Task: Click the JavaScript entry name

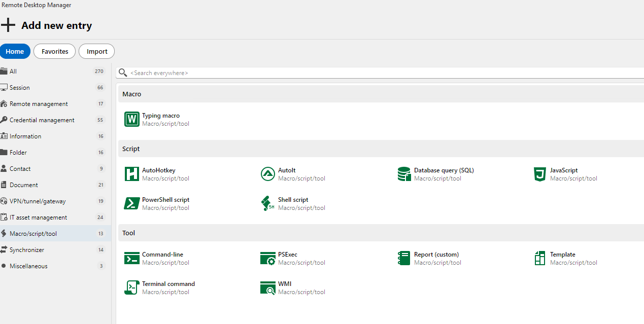Action: pyautogui.click(x=564, y=170)
